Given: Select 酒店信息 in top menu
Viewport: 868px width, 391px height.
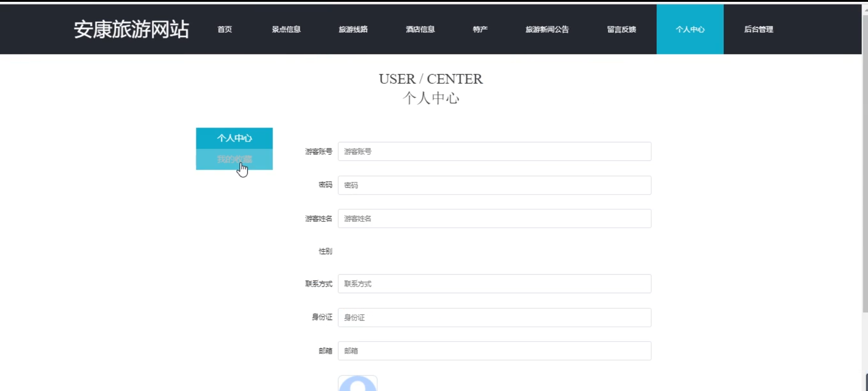Looking at the screenshot, I should (x=420, y=30).
